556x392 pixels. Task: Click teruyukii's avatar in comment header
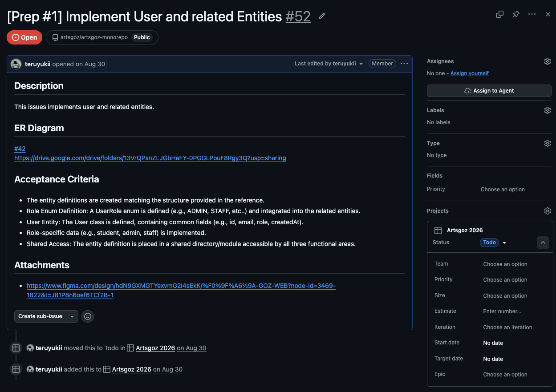pyautogui.click(x=16, y=64)
